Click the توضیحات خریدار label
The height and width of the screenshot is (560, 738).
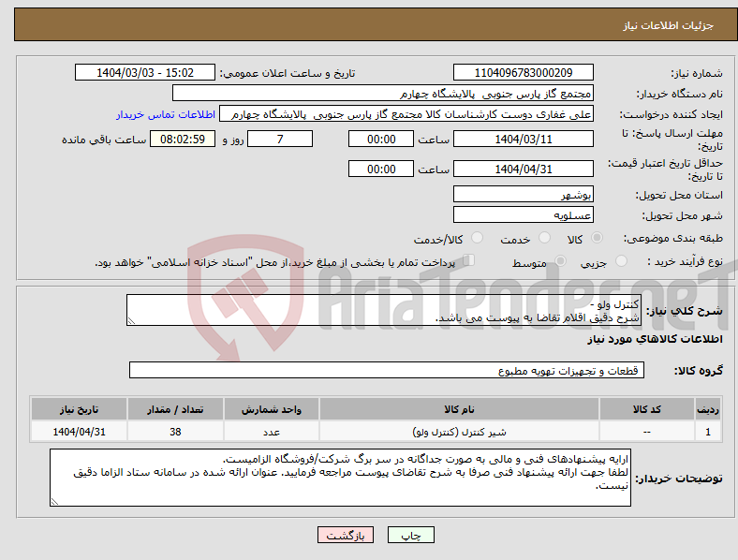pyautogui.click(x=679, y=479)
